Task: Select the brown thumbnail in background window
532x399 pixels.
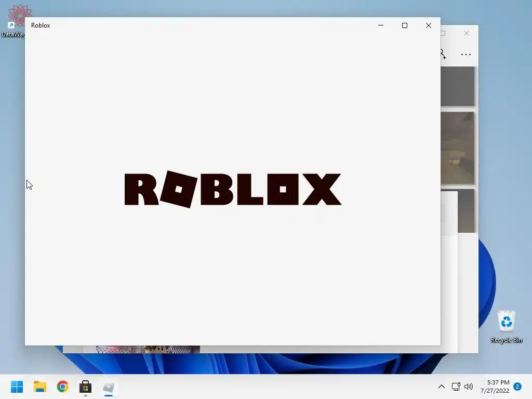Action: (457, 148)
